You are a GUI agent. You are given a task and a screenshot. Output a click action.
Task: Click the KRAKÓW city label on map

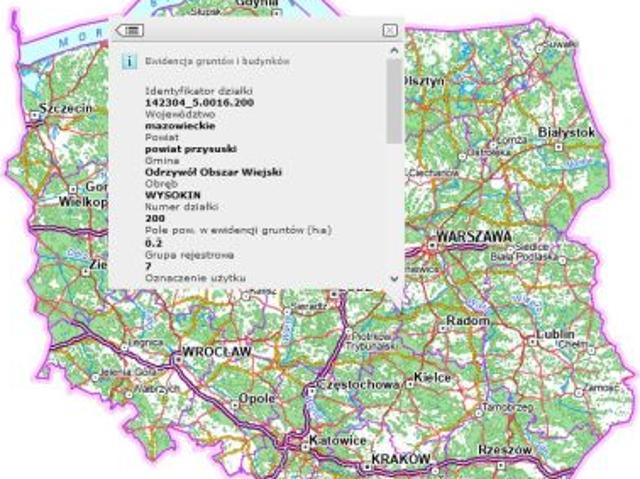[400, 460]
